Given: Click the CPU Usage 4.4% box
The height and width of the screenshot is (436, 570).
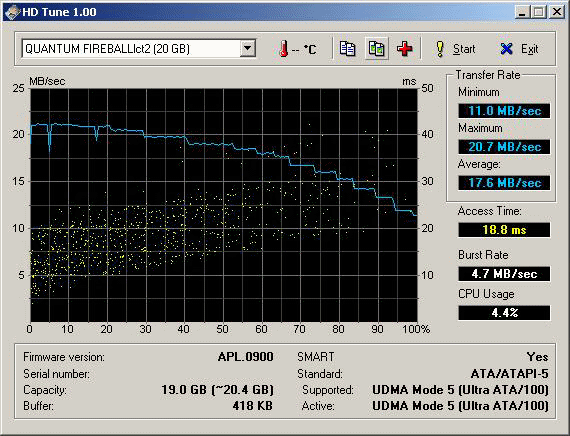Looking at the screenshot, I should 504,313.
